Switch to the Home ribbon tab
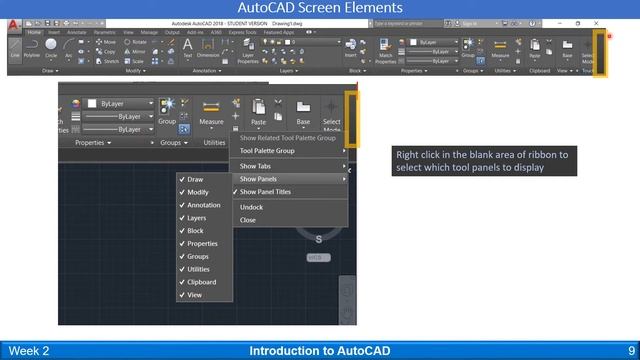The image size is (640, 360). click(x=34, y=32)
